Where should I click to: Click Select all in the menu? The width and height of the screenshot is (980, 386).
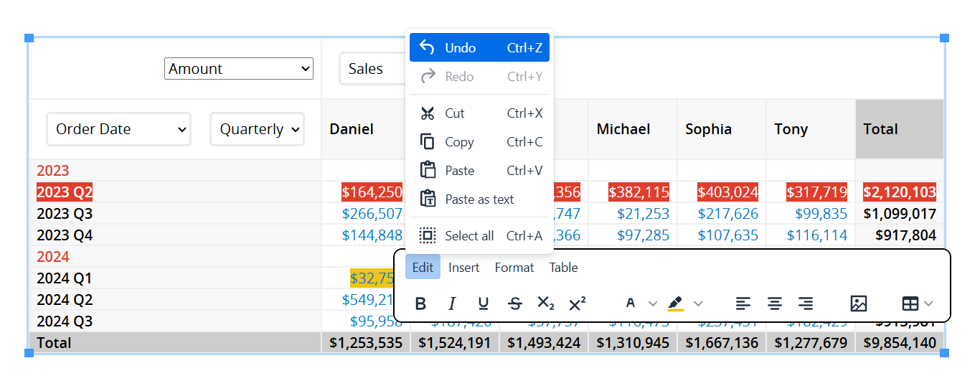pos(479,236)
